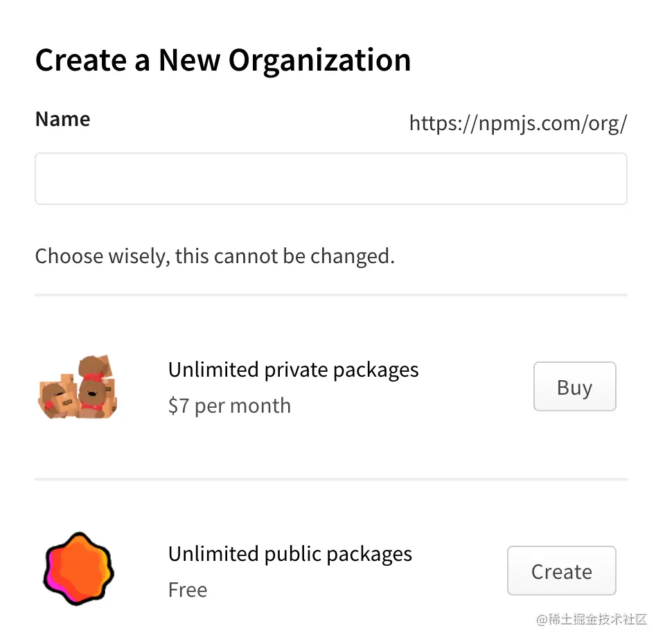Click the "@" symbol in the watermark
The height and width of the screenshot is (644, 665).
[x=542, y=620]
